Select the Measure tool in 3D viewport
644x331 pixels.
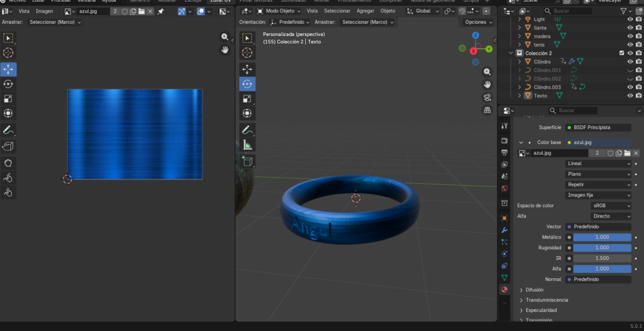click(x=247, y=145)
